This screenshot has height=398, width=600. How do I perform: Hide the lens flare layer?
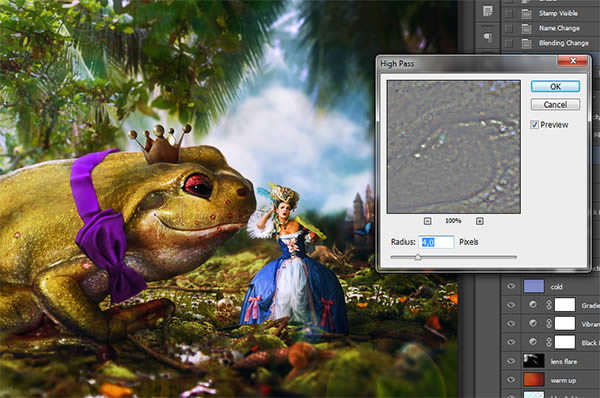coord(511,361)
